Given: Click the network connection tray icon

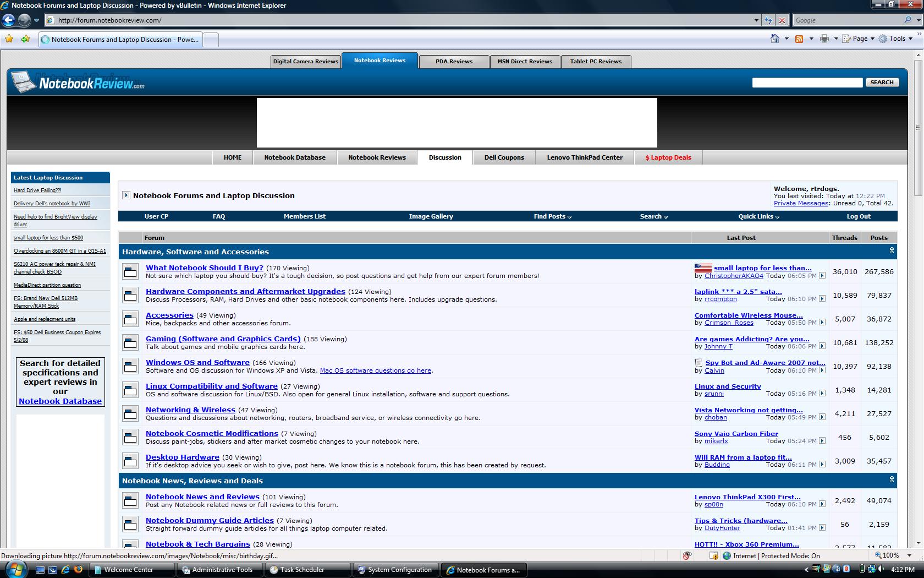Looking at the screenshot, I should pos(872,569).
